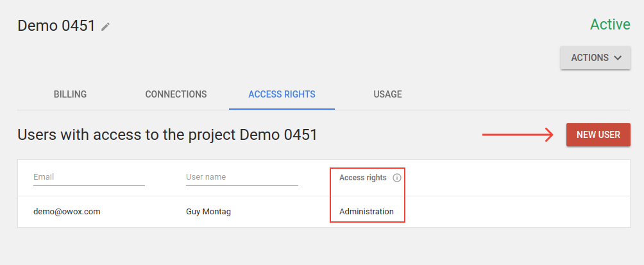Focus the User name filter field
This screenshot has width=644, height=265.
[x=242, y=178]
